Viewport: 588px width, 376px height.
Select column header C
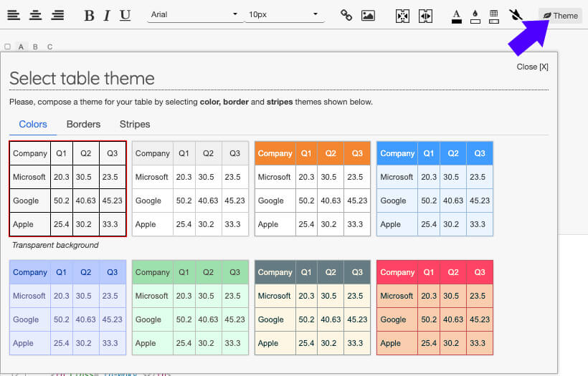[x=50, y=47]
